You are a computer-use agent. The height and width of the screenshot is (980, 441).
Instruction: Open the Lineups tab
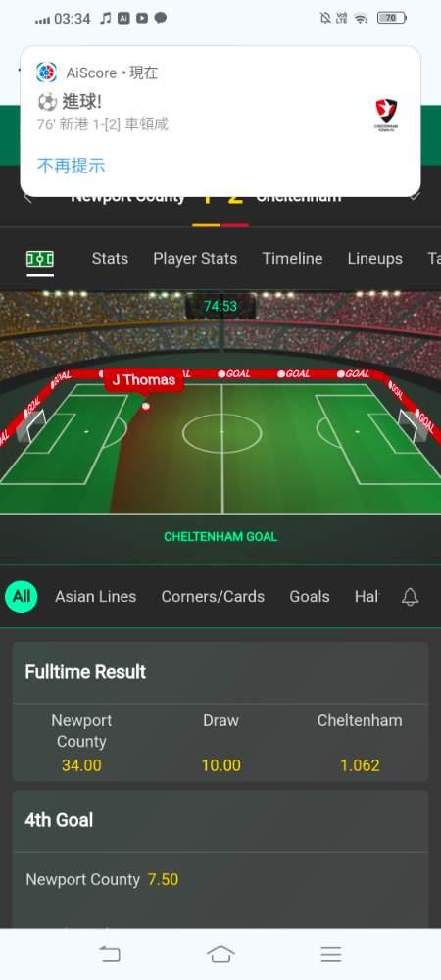tap(374, 258)
